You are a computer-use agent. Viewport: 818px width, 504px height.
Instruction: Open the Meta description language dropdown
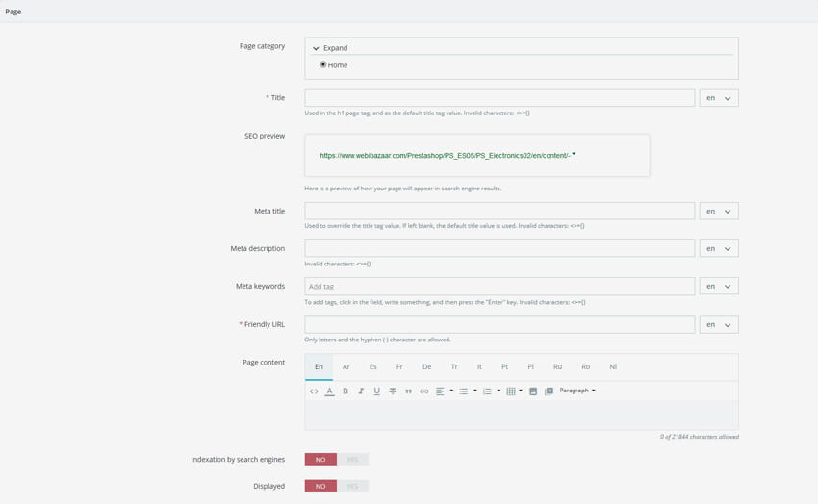point(719,248)
